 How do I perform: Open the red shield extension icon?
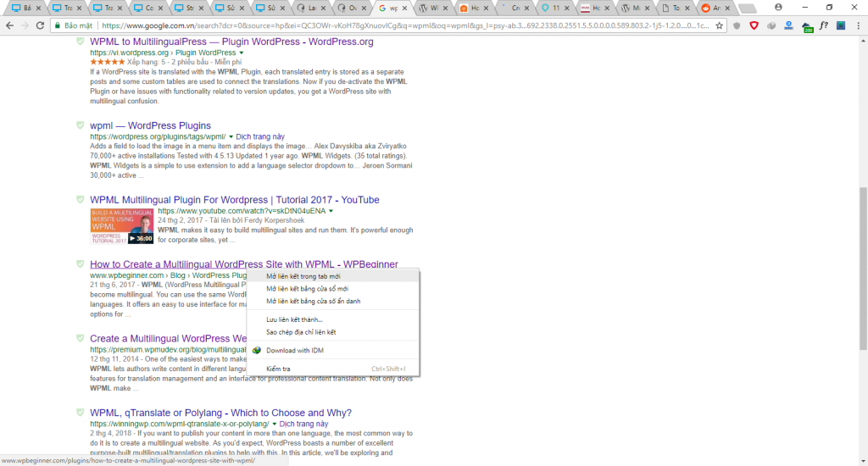pos(754,25)
